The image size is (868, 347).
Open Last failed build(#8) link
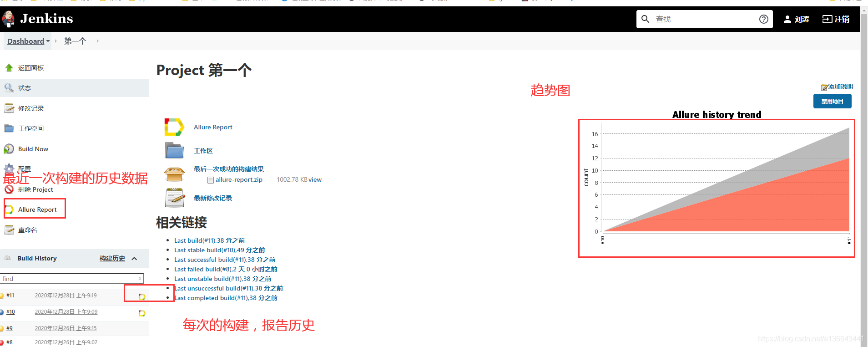coord(226,269)
